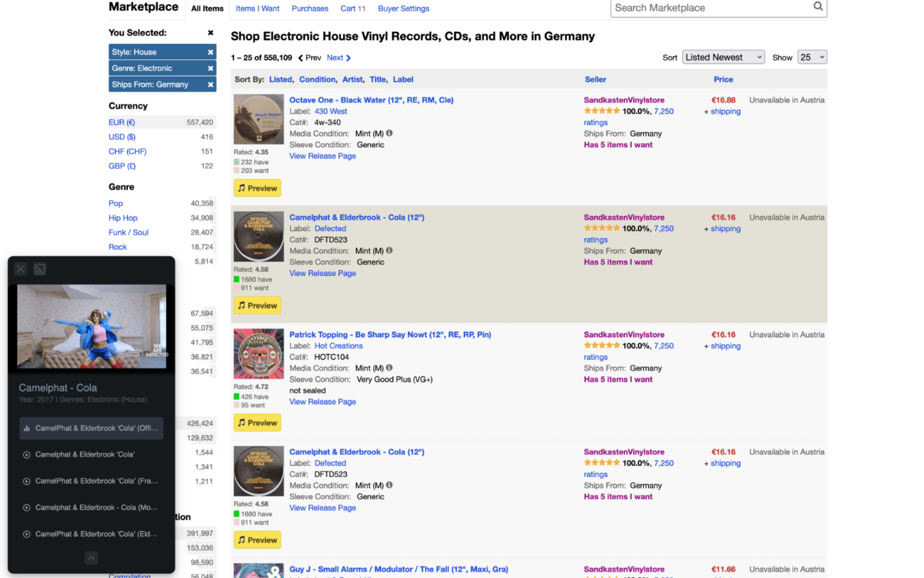Filter currency by EUR (€)
The height and width of the screenshot is (578, 924).
122,123
